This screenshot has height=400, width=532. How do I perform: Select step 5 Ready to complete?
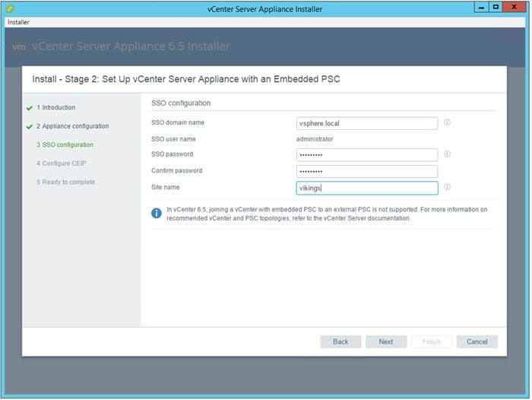click(66, 182)
